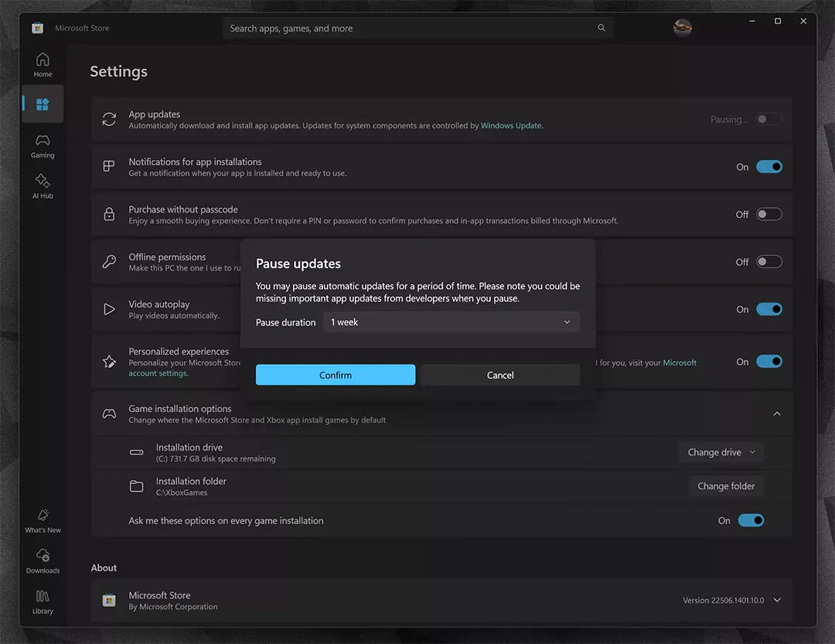Click the search apps field
This screenshot has height=644, width=835.
417,27
